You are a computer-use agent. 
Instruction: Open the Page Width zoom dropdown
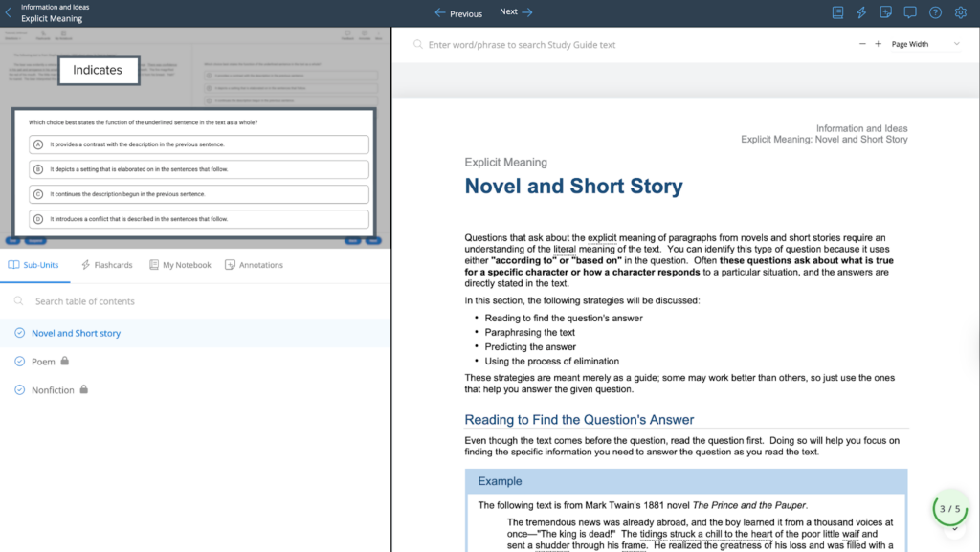[921, 44]
